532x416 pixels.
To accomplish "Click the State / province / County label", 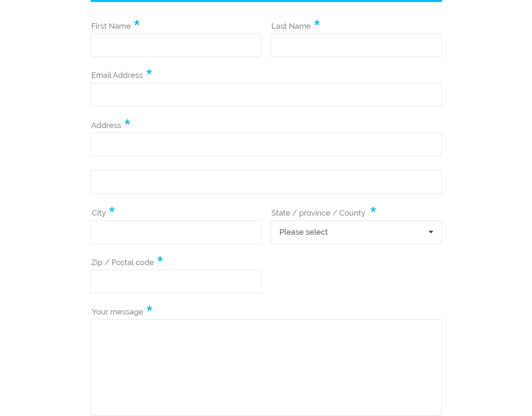I will [x=318, y=213].
